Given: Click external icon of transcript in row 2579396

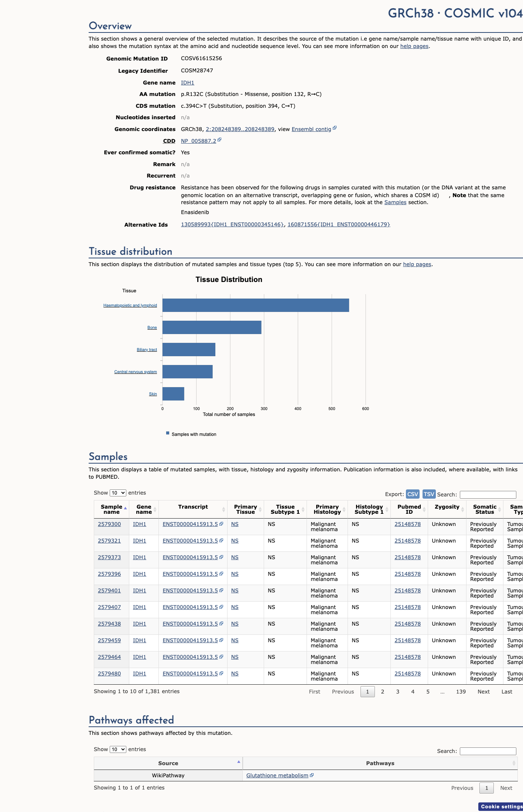Looking at the screenshot, I should pos(221,574).
